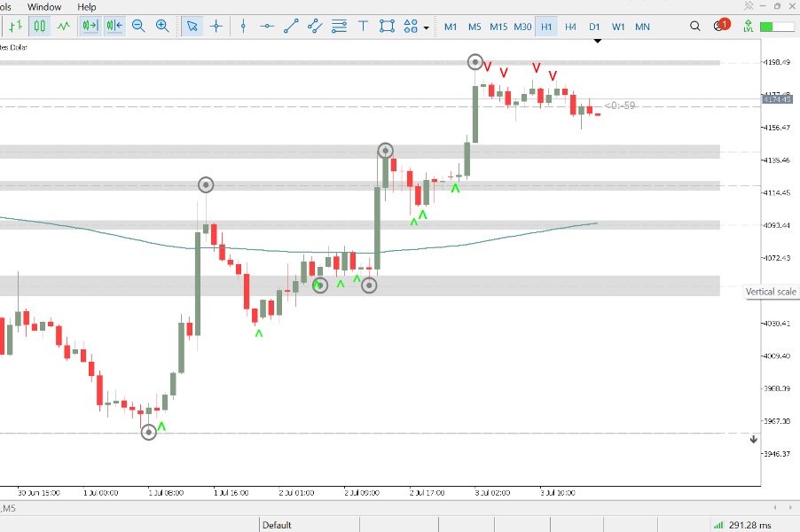800x532 pixels.
Task: Switch to M5 timeframe
Action: click(475, 27)
